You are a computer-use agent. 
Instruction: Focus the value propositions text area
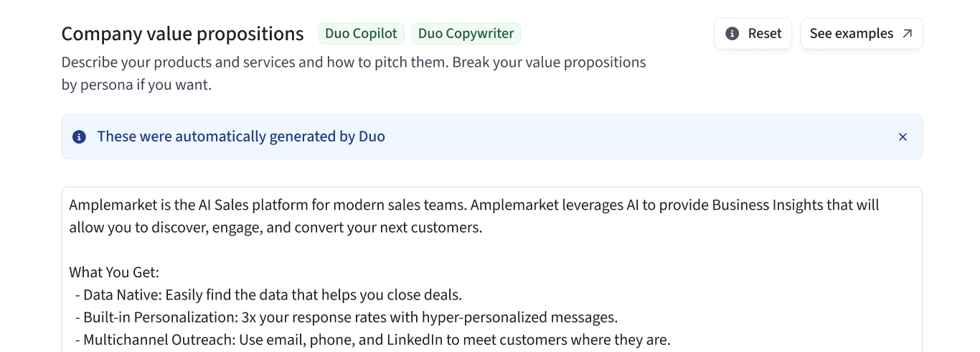pyautogui.click(x=491, y=251)
